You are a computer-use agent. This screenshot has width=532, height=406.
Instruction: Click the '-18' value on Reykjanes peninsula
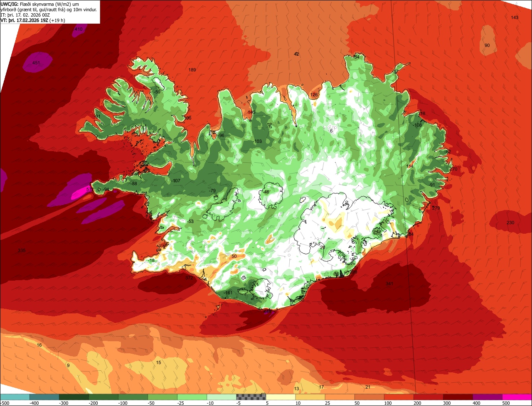[151, 261]
